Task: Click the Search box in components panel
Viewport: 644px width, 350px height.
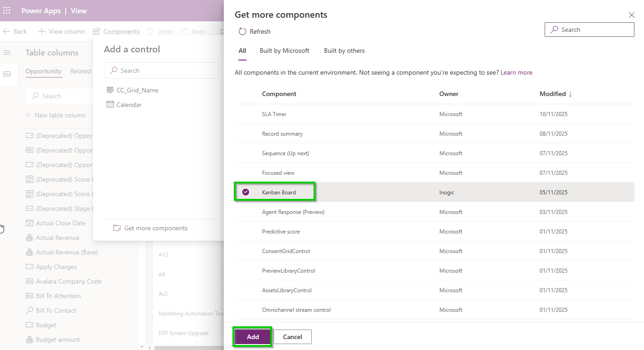Action: pyautogui.click(x=589, y=30)
